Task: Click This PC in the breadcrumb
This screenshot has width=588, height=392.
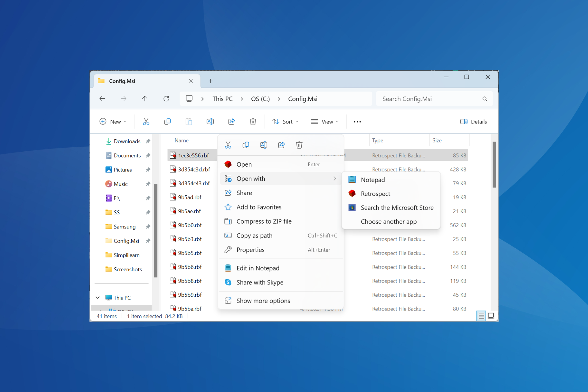Action: pyautogui.click(x=223, y=99)
